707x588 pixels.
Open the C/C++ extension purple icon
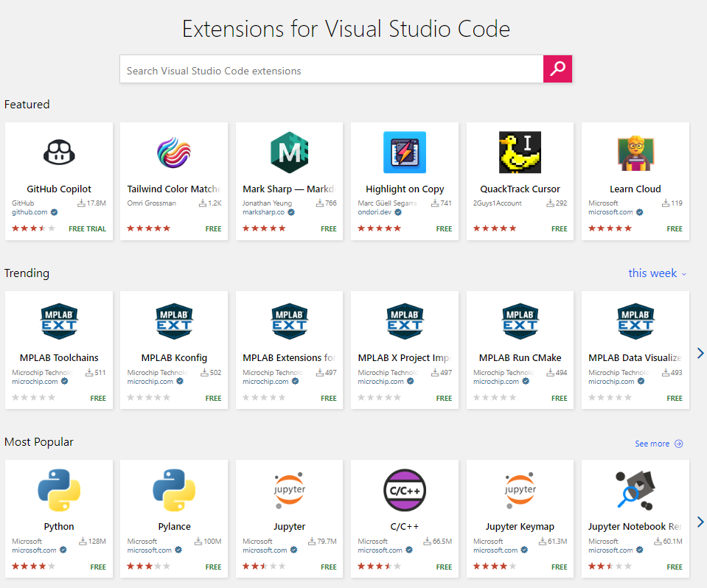[405, 490]
